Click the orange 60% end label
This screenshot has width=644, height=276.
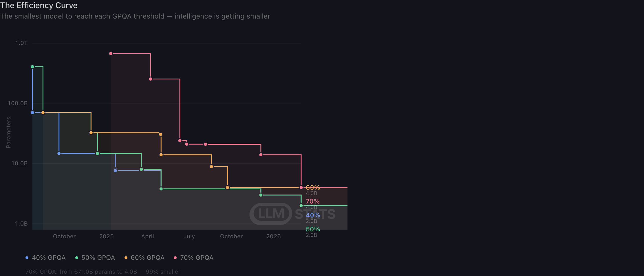point(313,187)
